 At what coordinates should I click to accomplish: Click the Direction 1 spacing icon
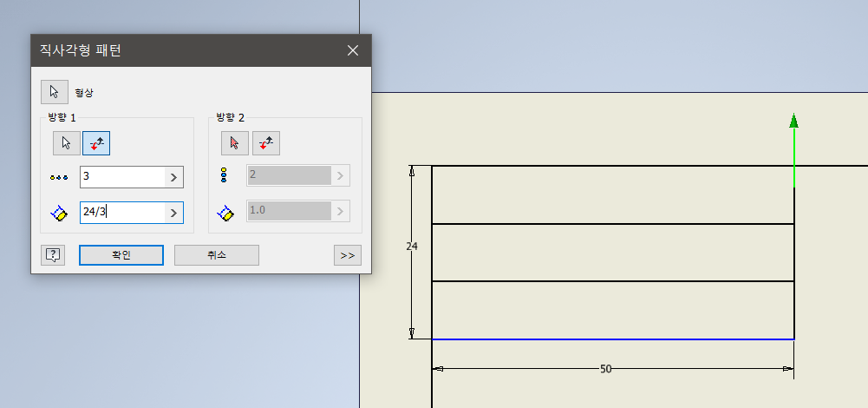click(59, 213)
